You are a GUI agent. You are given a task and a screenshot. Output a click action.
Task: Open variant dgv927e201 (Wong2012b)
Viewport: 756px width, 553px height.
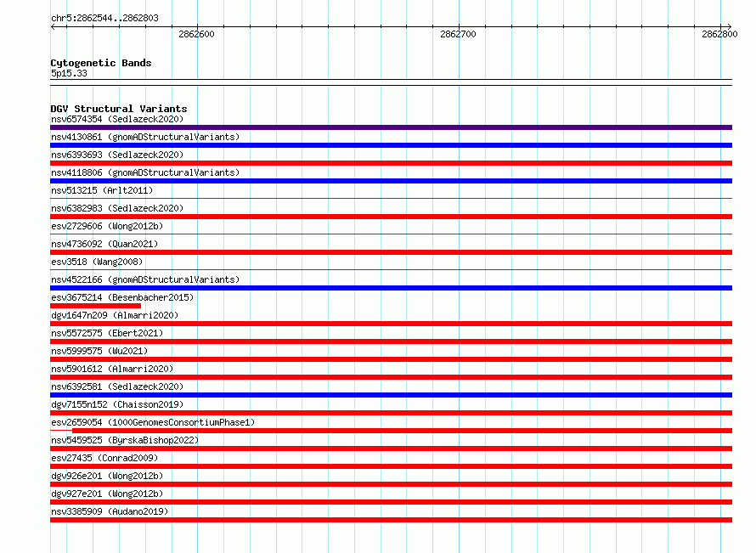click(107, 494)
